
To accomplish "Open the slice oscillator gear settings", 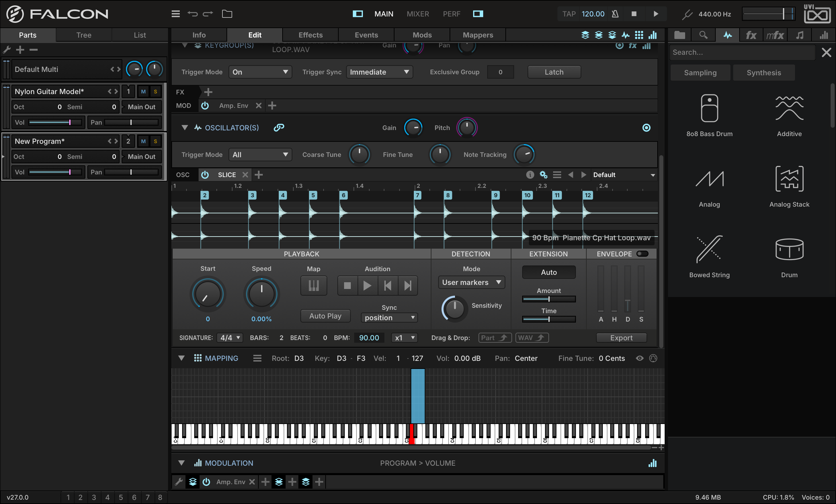I will click(x=543, y=175).
